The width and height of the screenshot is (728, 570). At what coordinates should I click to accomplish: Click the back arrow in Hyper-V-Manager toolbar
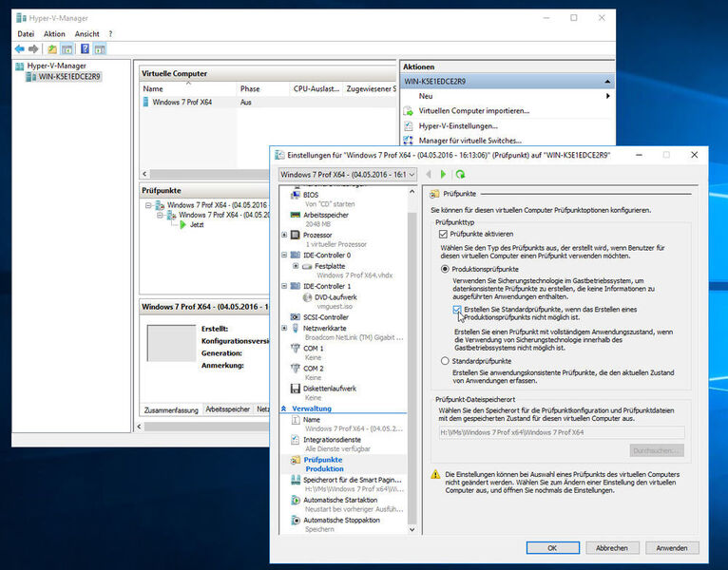tap(20, 48)
